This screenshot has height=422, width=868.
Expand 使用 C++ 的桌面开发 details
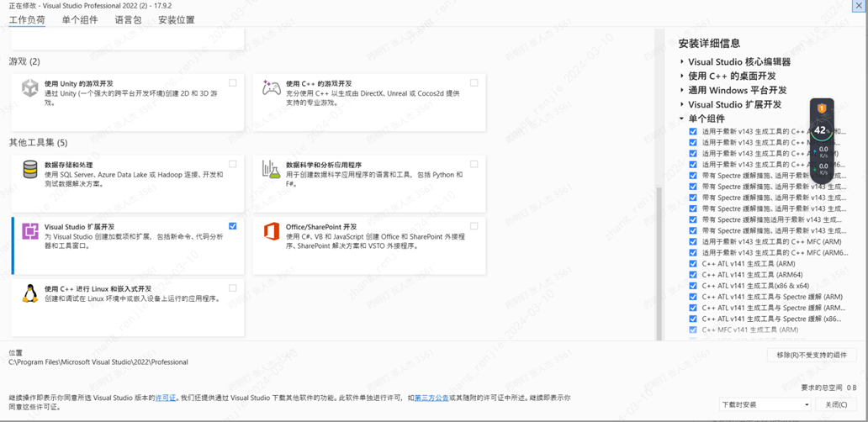[x=682, y=76]
